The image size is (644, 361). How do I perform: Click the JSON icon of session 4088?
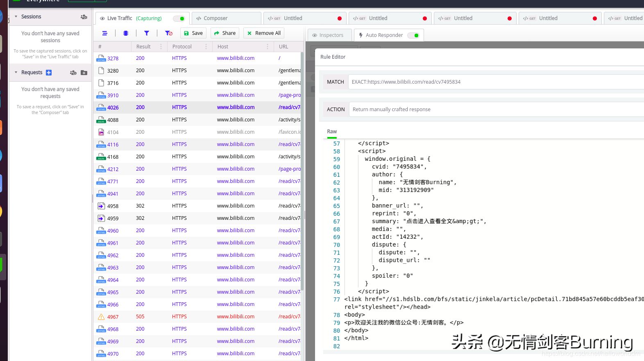101,120
